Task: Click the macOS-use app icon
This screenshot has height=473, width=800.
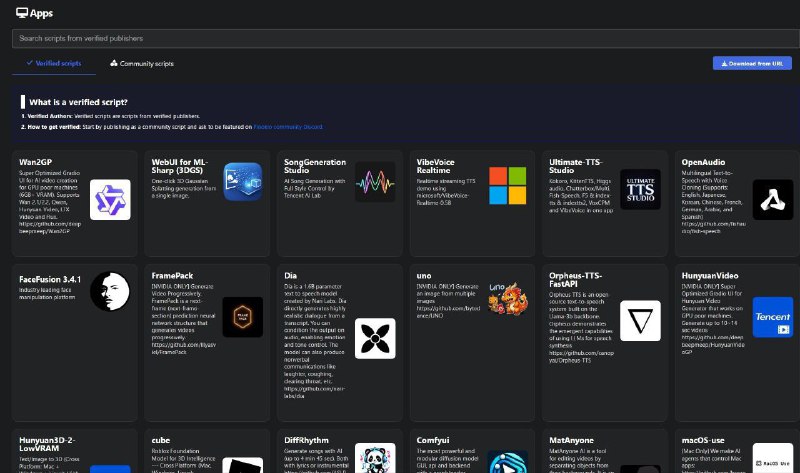Action: 772,458
